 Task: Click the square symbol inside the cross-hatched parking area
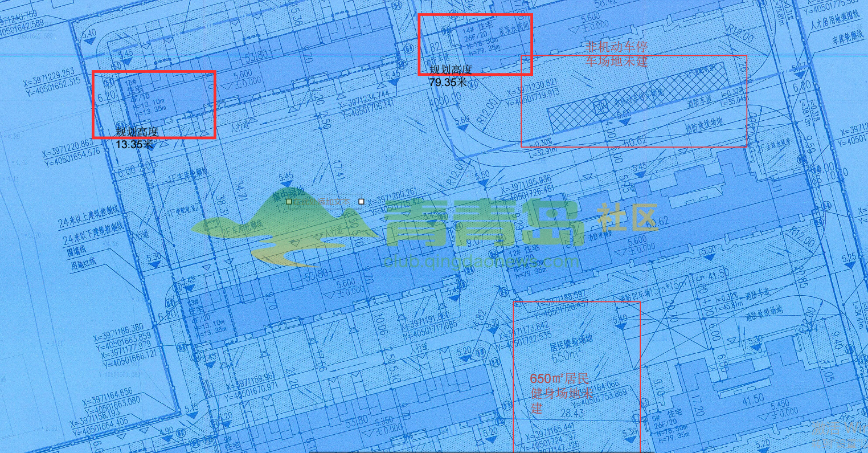599,107
